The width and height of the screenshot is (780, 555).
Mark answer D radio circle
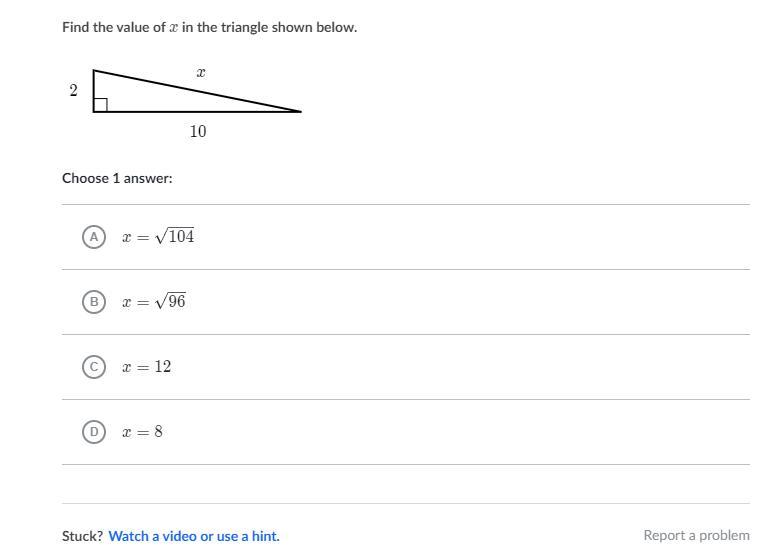93,432
